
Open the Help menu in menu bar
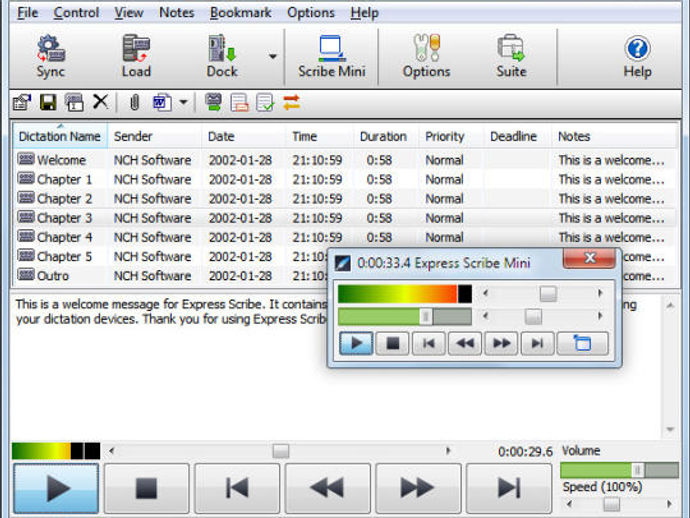364,13
